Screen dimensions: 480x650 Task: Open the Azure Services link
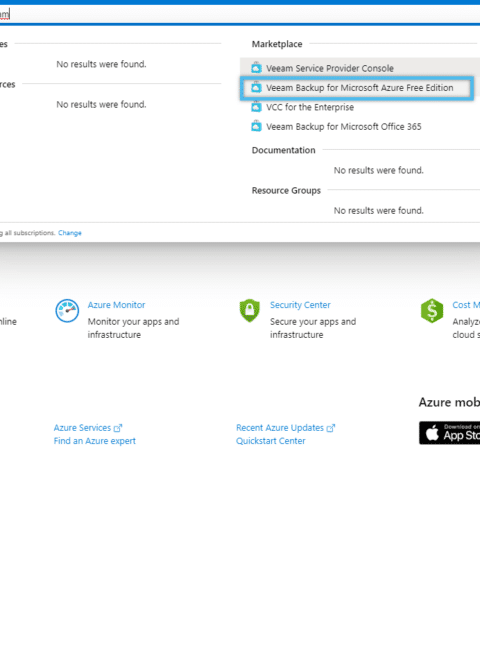(82, 428)
